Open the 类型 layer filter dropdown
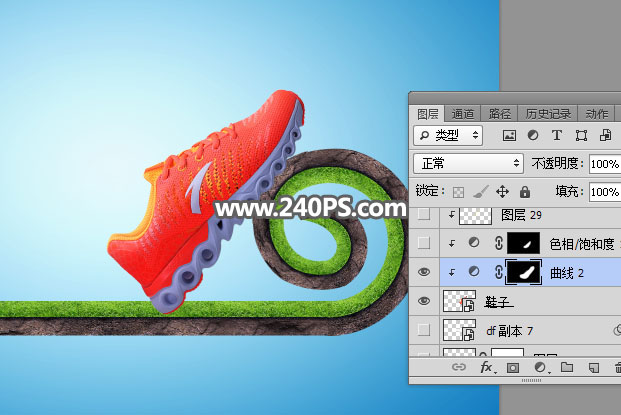The image size is (621, 415). pyautogui.click(x=448, y=135)
